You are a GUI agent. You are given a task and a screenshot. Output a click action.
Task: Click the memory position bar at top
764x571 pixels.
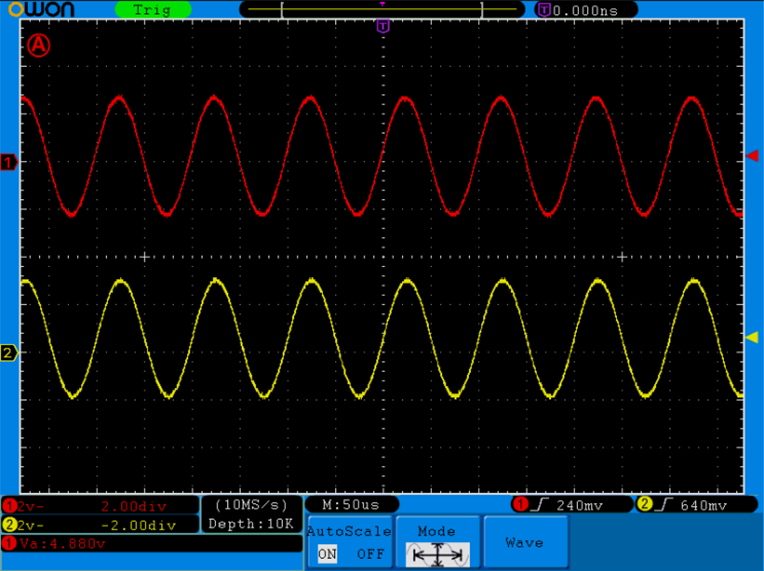point(382,9)
